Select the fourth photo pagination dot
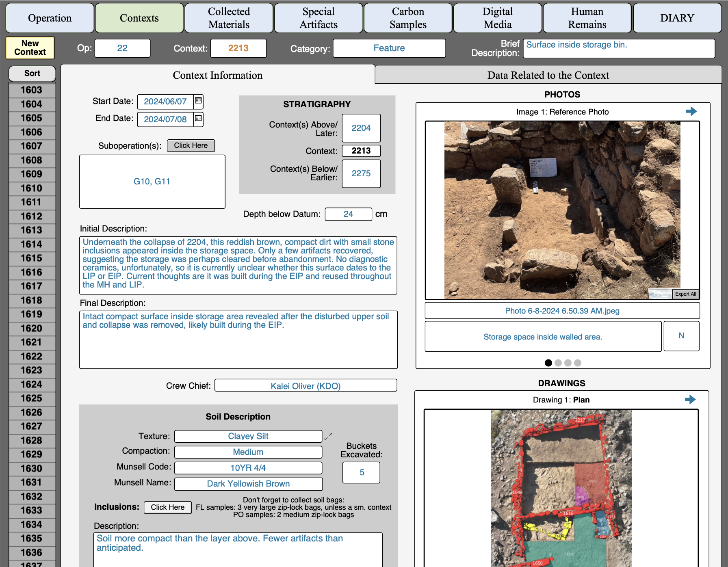This screenshot has height=567, width=728. coord(578,363)
